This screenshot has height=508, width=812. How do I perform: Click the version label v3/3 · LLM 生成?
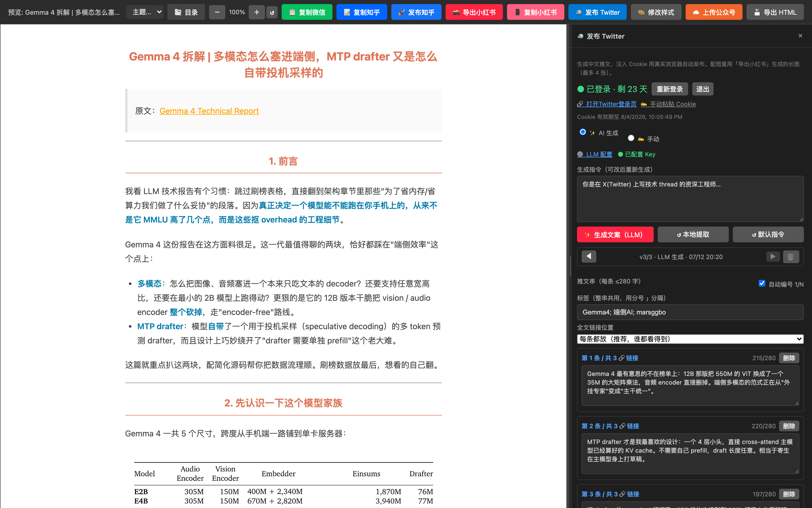pos(681,257)
